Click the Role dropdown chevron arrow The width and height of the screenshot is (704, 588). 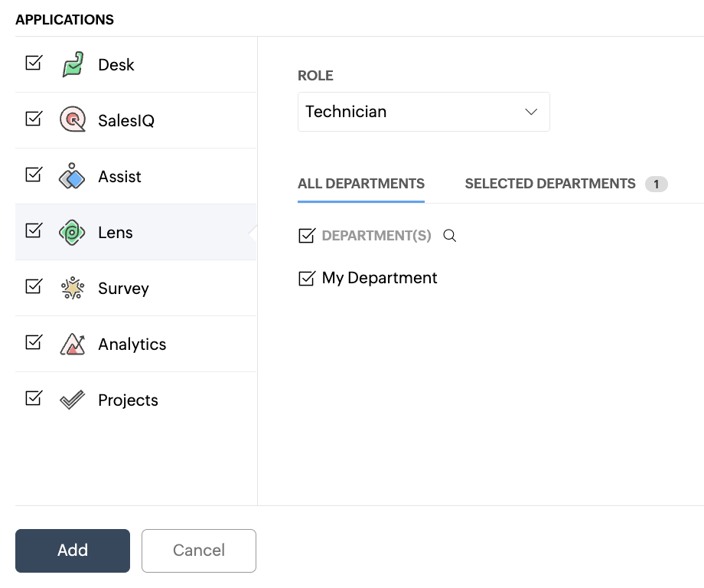531,112
